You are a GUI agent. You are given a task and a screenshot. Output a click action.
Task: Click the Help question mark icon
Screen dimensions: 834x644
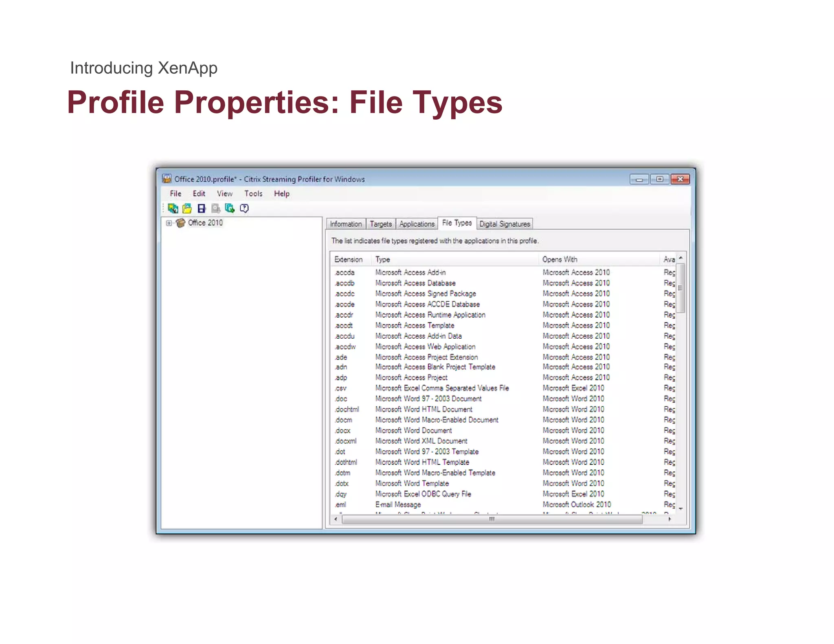(244, 208)
